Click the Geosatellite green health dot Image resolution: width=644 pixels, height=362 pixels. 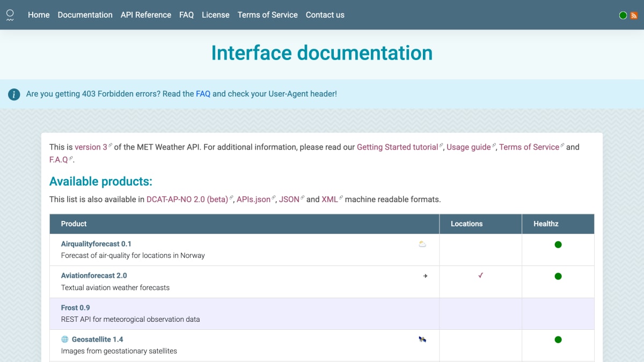pyautogui.click(x=558, y=339)
